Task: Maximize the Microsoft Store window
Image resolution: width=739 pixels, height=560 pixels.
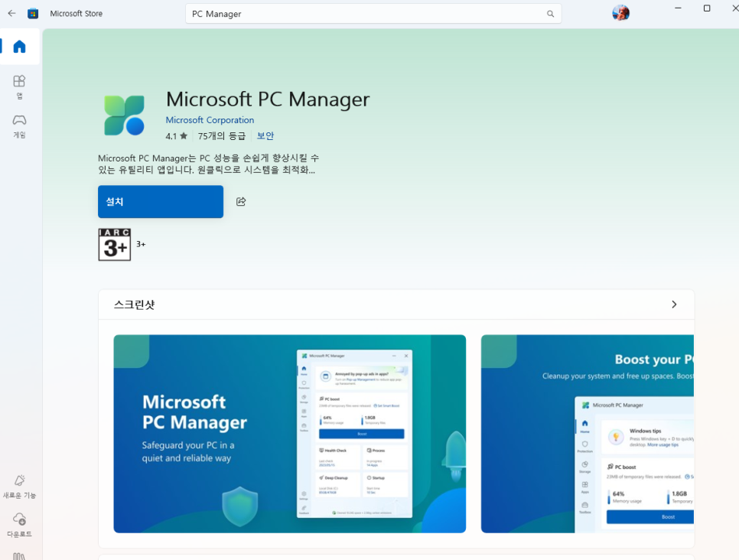Action: point(707,8)
